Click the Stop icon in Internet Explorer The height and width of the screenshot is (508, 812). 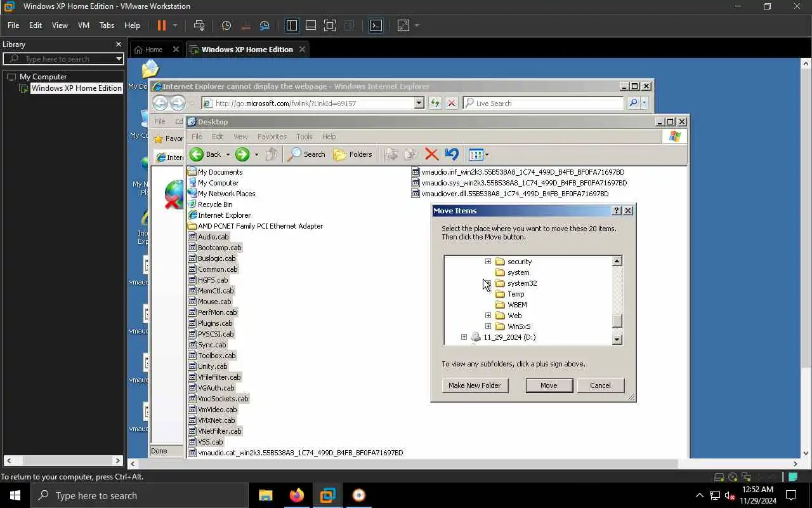451,104
